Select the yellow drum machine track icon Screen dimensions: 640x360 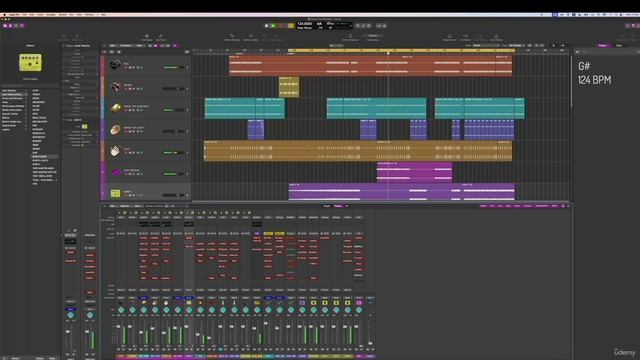click(116, 193)
